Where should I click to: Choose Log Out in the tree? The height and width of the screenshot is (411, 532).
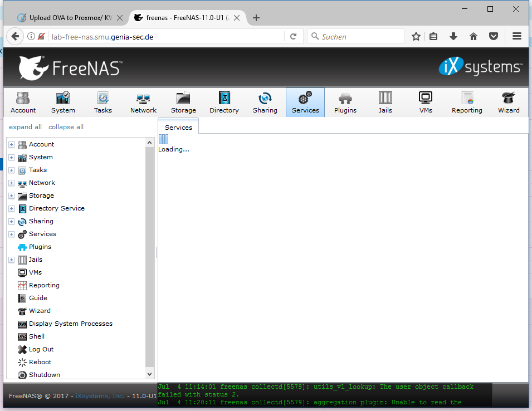click(x=41, y=349)
